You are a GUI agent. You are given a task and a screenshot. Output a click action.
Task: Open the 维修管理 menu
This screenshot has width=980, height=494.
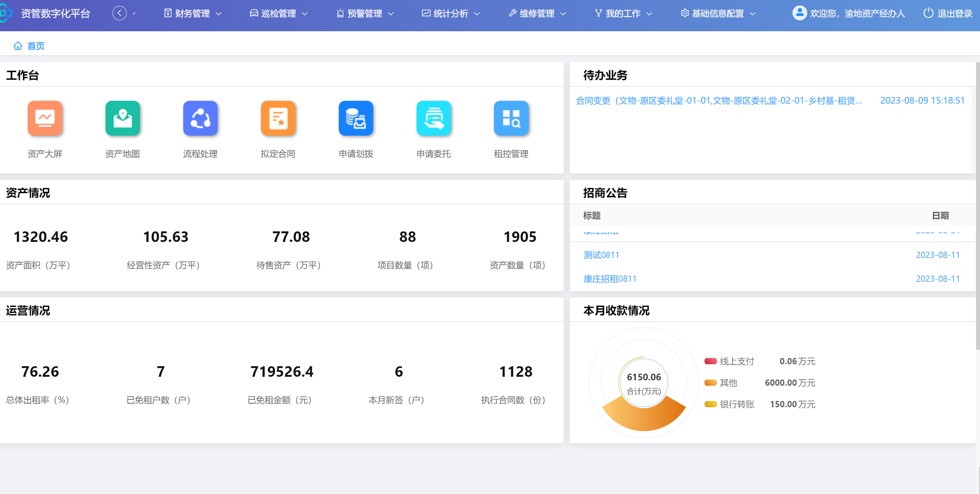click(x=537, y=13)
